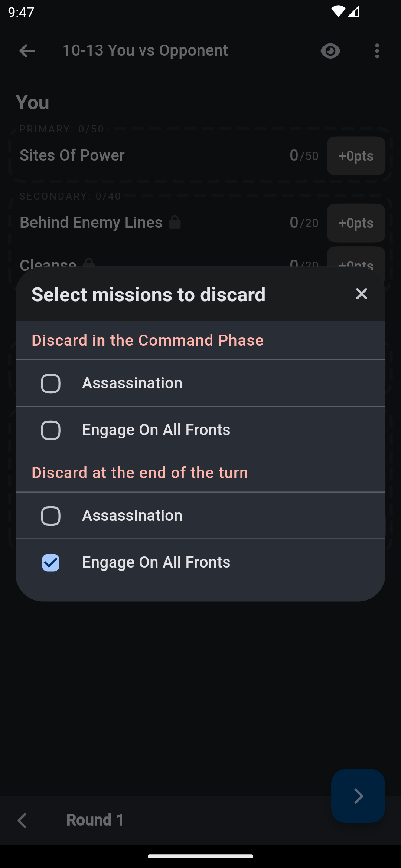Screen dimensions: 401x868
Task: Check Assassination under Discard in the Command Phase
Action: coord(51,383)
